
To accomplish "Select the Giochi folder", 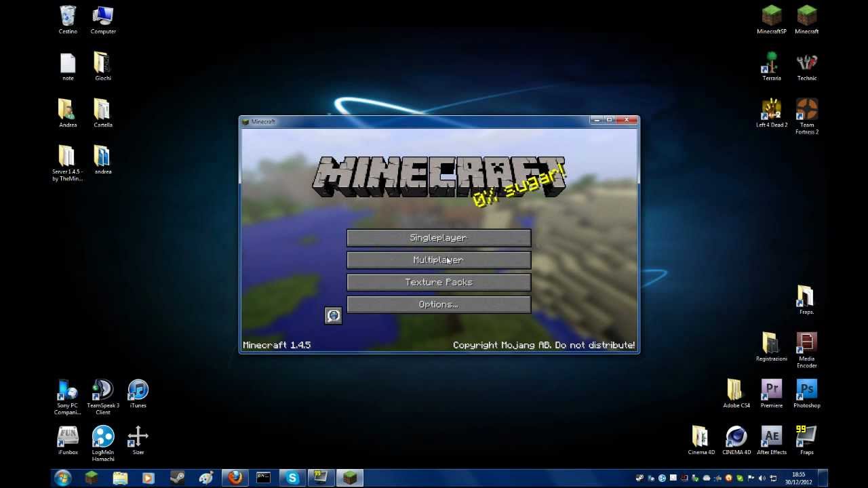I will 103,66.
